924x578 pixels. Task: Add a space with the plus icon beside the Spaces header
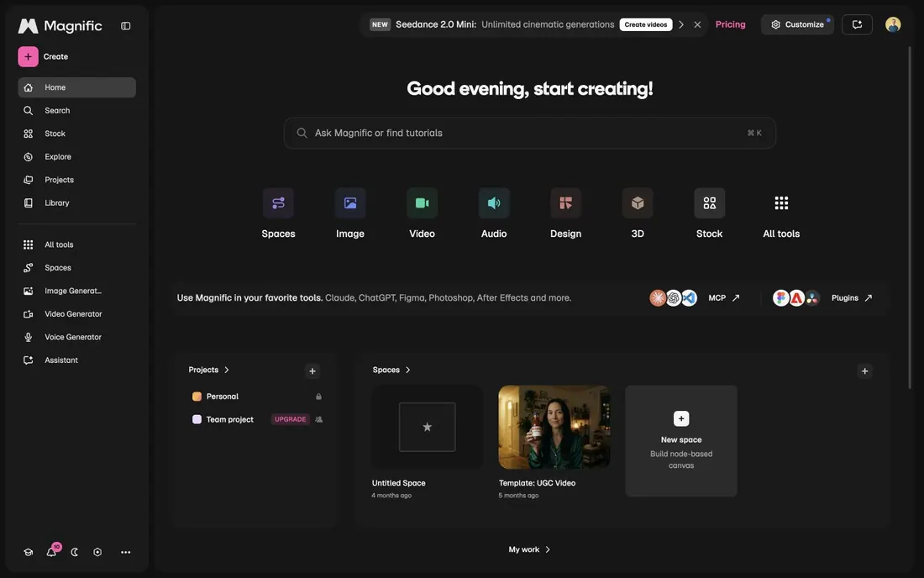(864, 370)
